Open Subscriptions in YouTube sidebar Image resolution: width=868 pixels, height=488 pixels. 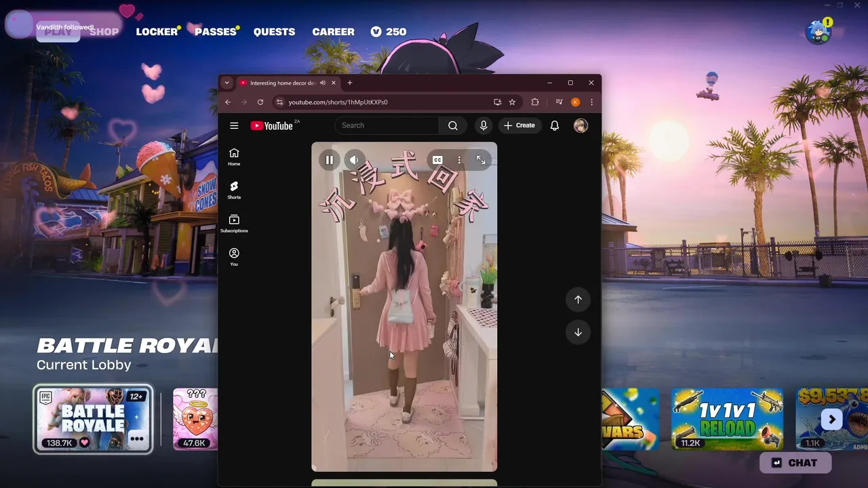234,223
